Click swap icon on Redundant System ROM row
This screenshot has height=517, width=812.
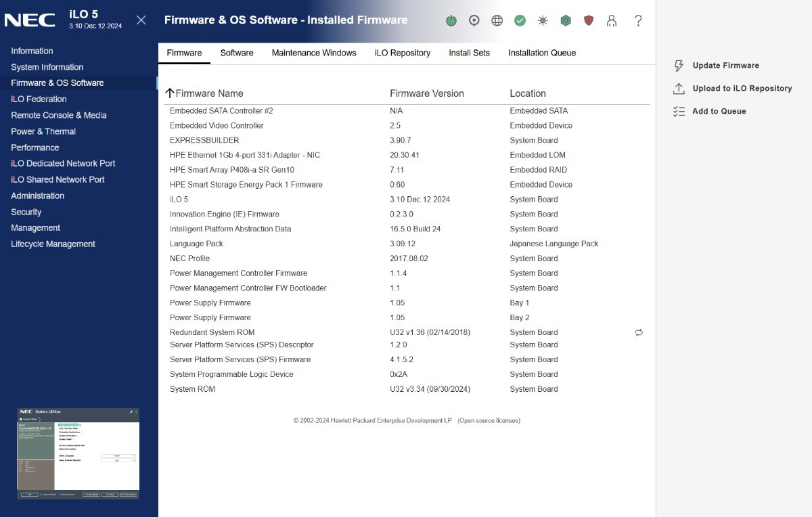(x=639, y=332)
